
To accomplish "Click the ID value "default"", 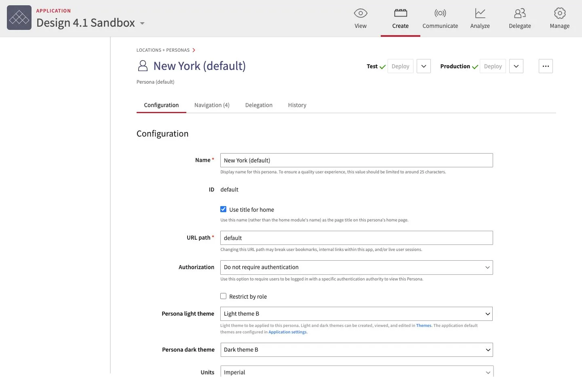I will click(229, 190).
